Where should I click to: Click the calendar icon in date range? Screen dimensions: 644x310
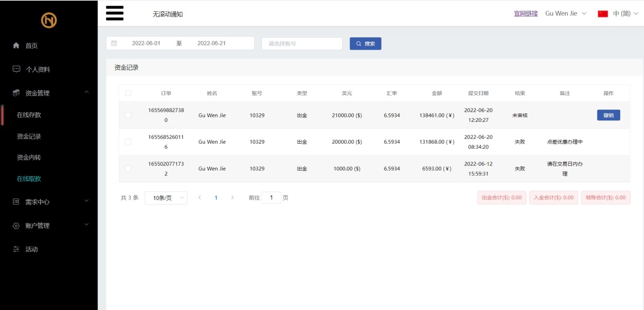pos(114,43)
